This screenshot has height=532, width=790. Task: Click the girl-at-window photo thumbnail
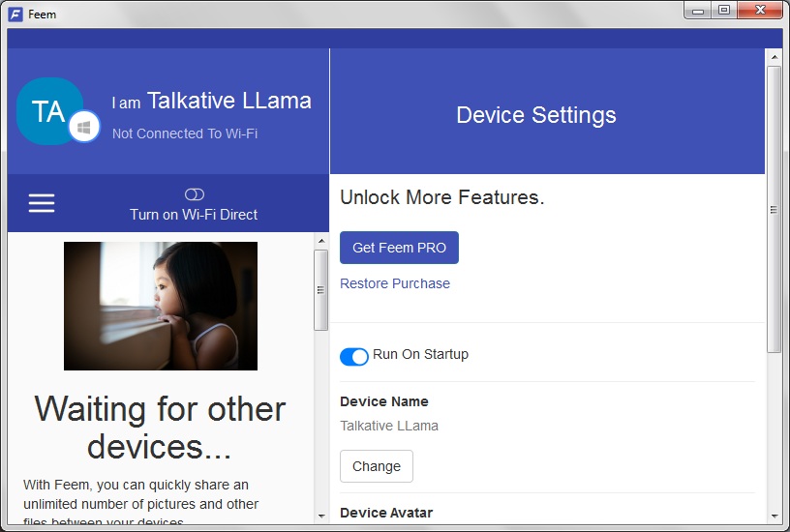click(x=161, y=306)
